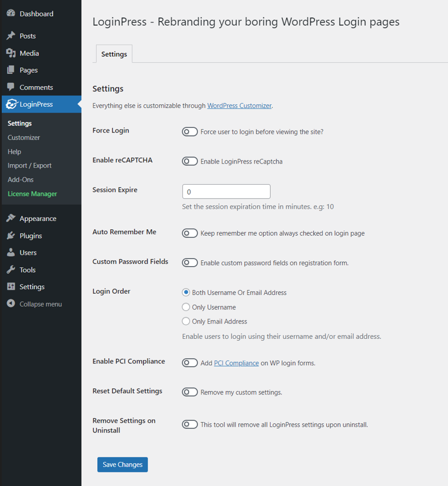The image size is (448, 486).
Task: Click the Plugins plug icon
Action: (11, 236)
